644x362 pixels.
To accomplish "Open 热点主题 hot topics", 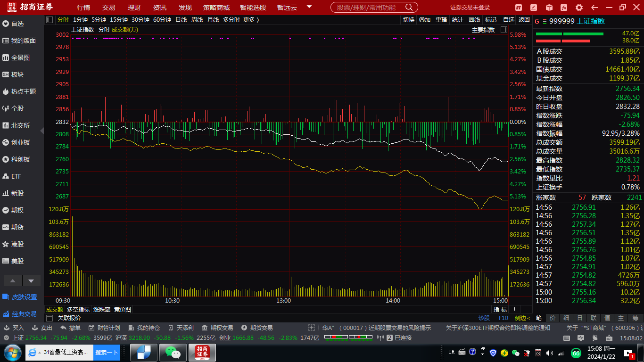I will click(19, 91).
